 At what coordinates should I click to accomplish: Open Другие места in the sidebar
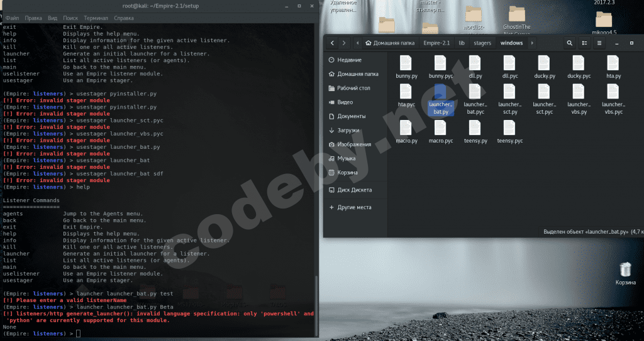point(355,207)
